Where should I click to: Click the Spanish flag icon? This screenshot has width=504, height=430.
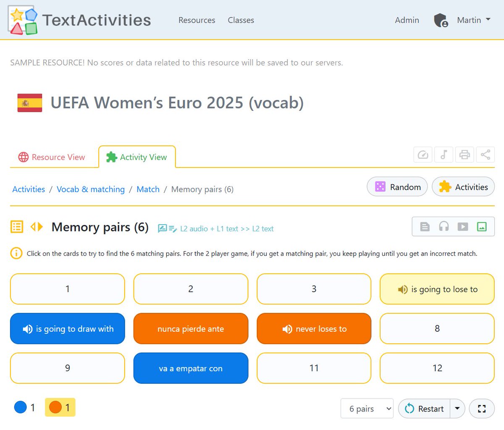click(30, 103)
